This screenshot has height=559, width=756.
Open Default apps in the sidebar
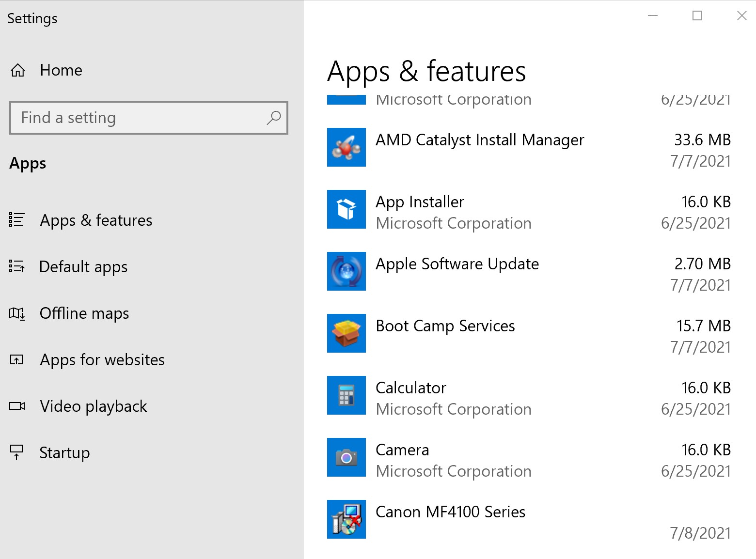point(83,266)
